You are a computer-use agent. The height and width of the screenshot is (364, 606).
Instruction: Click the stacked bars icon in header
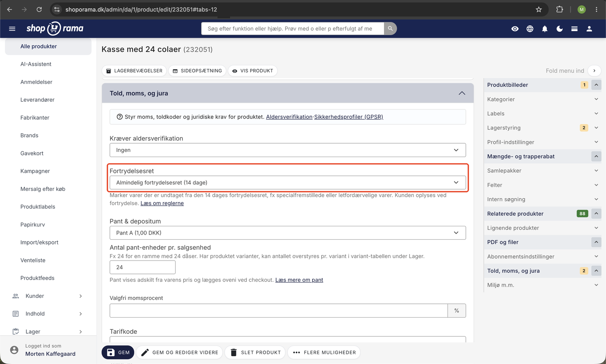tap(574, 29)
